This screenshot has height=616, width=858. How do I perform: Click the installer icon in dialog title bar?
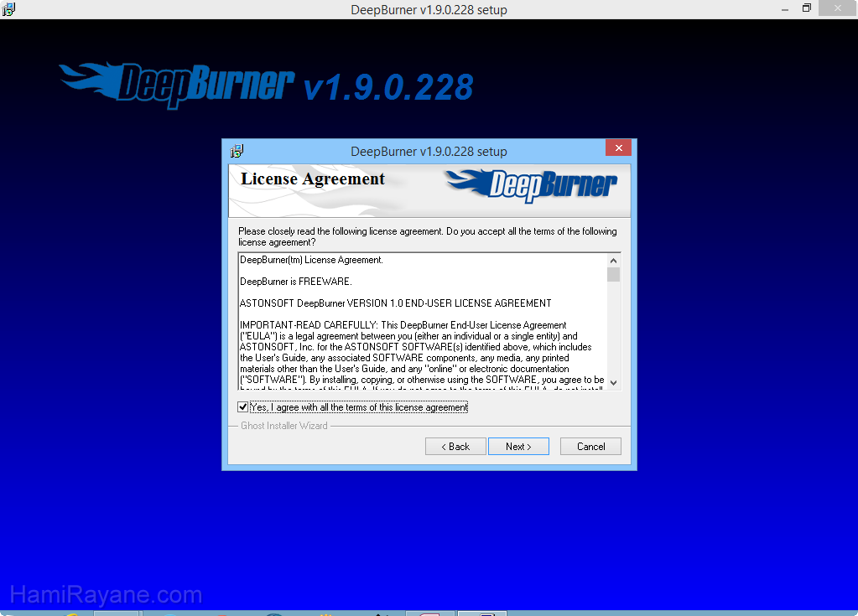[x=237, y=151]
